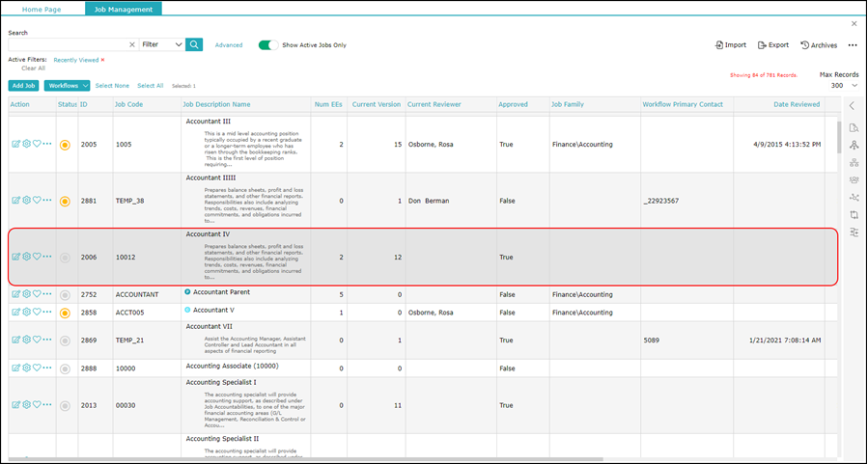This screenshot has height=464, width=868.
Task: Open the Filter dropdown
Action: coord(161,44)
